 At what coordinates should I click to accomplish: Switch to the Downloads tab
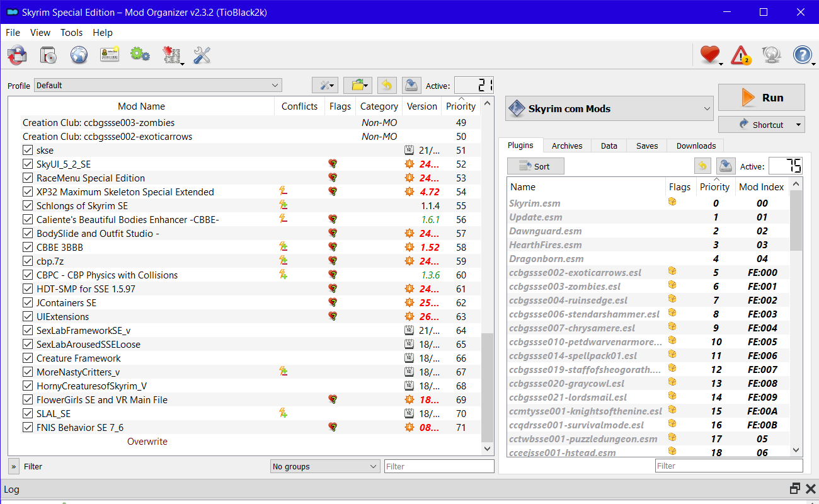tap(696, 146)
